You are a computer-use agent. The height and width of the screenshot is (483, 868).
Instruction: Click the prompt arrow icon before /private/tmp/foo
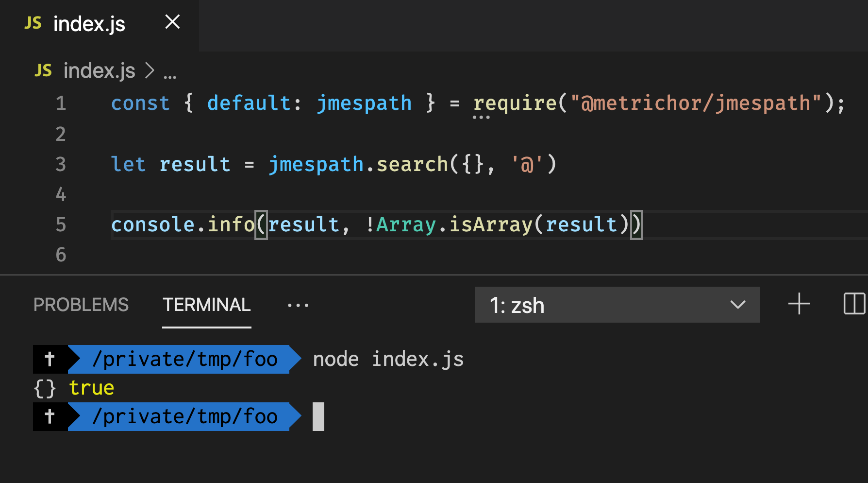[x=50, y=359]
